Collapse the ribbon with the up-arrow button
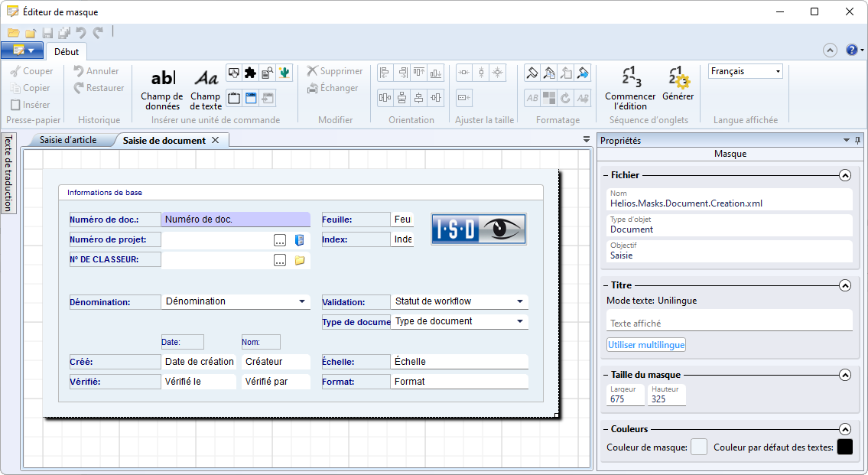Screen dimensions: 868x475 830,50
